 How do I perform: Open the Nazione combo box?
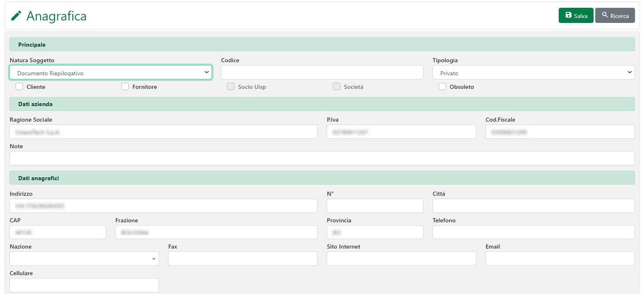point(84,259)
